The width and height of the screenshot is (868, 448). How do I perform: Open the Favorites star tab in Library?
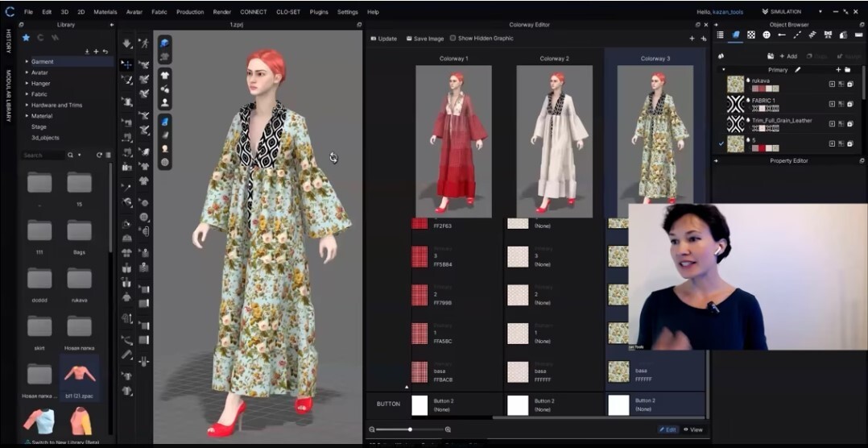(x=26, y=37)
